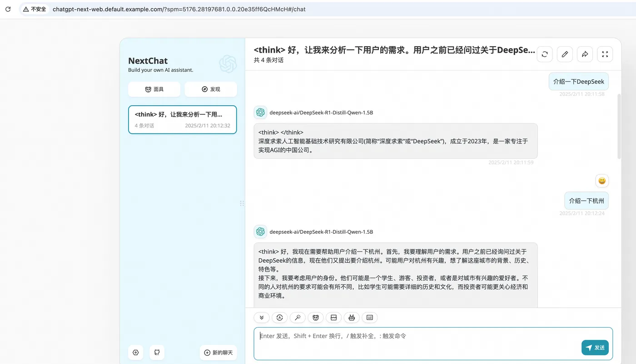The width and height of the screenshot is (636, 364).
Task: Click the 共 4 条对话 message count subtitle
Action: [x=268, y=60]
